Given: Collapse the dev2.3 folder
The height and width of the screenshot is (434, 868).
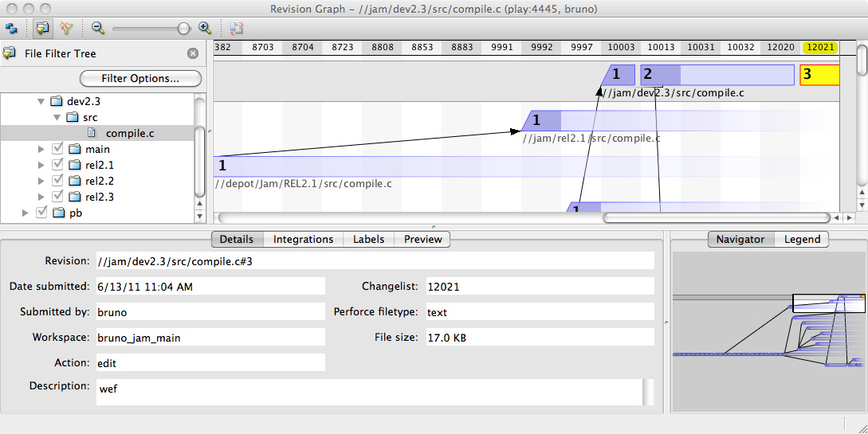Looking at the screenshot, I should click(41, 102).
